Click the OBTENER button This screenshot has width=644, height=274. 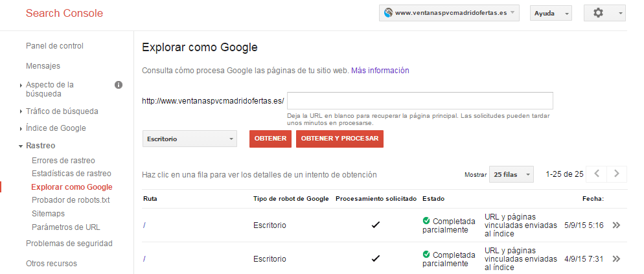[270, 139]
